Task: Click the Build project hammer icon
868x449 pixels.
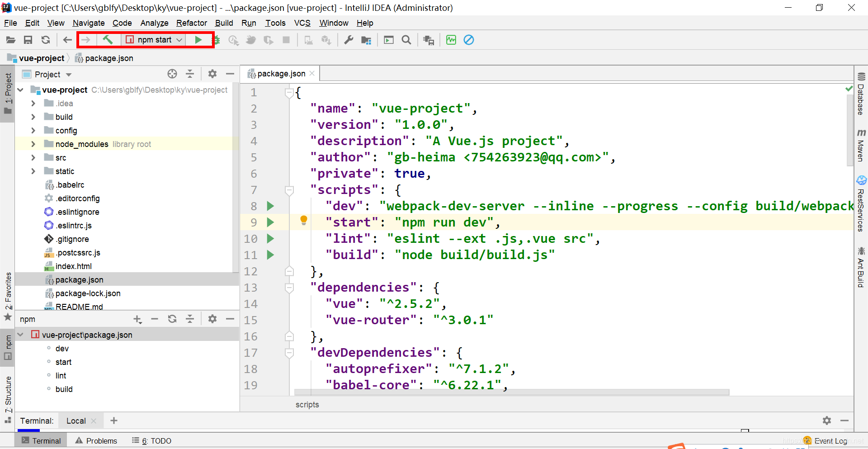Action: [108, 40]
